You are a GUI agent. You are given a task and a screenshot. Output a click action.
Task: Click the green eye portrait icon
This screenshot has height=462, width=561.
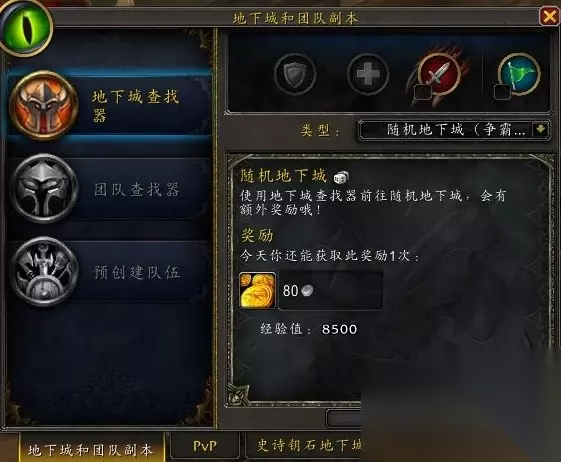26,29
